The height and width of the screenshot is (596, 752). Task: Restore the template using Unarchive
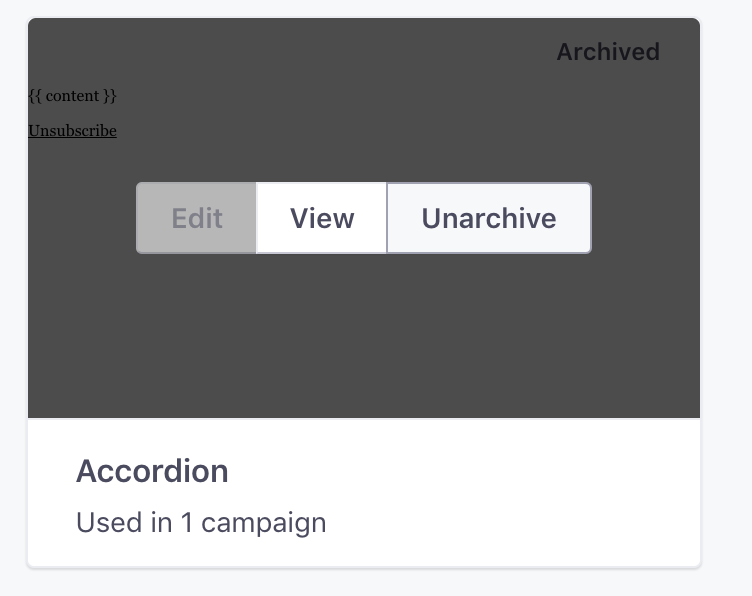tap(488, 218)
